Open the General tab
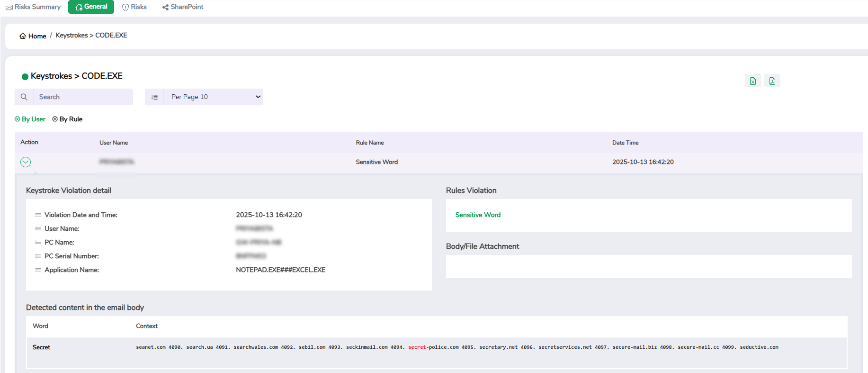The width and height of the screenshot is (868, 373). [91, 7]
